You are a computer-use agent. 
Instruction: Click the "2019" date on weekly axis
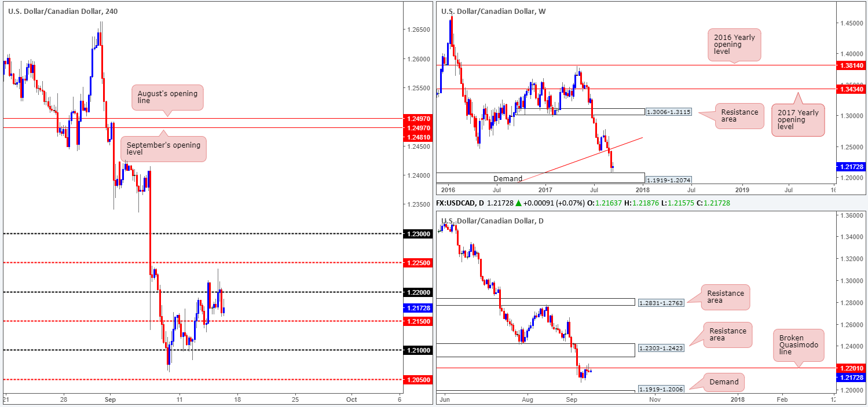[742, 189]
